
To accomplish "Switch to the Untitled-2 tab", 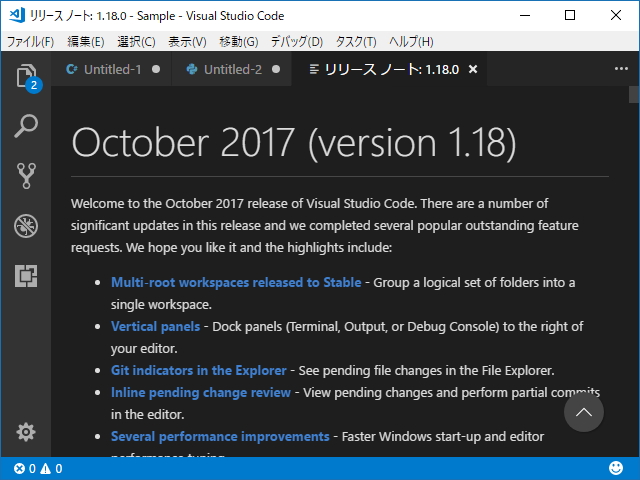I will (x=231, y=69).
